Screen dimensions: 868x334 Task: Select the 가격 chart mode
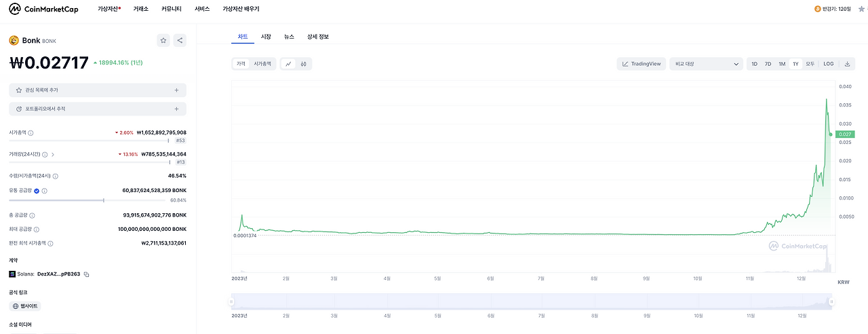(241, 64)
